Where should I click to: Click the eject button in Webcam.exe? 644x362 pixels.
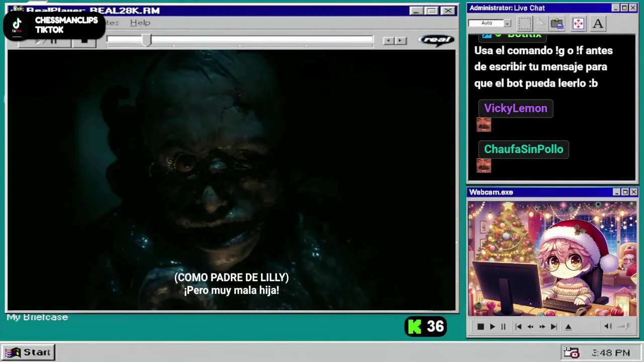click(568, 327)
